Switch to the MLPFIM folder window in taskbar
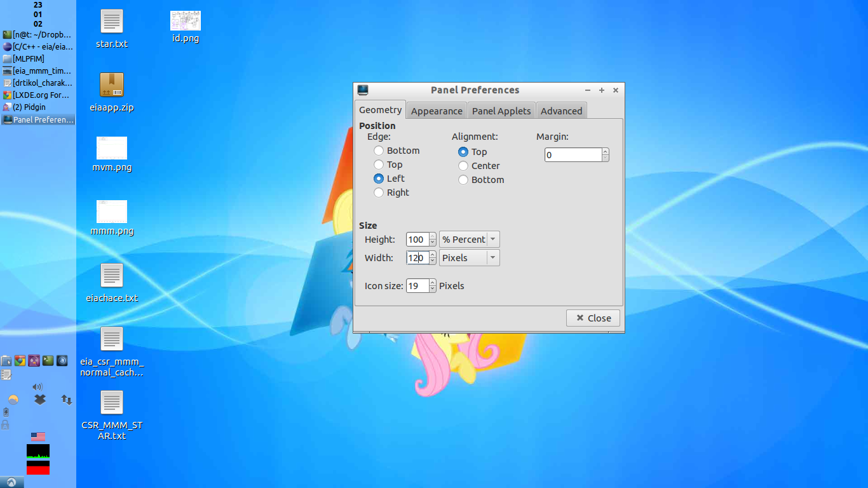Viewport: 868px width, 488px height. click(38, 59)
